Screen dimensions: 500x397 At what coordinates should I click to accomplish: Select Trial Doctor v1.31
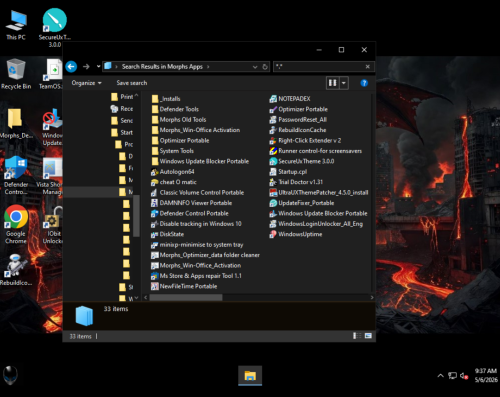296,182
